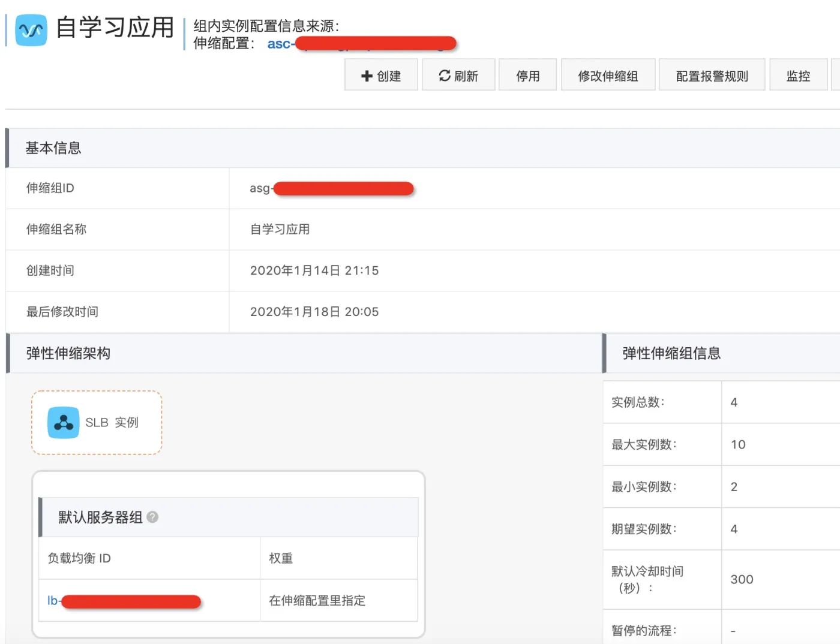This screenshot has width=840, height=644.
Task: Click the scaling group wave icon
Action: pos(31,30)
